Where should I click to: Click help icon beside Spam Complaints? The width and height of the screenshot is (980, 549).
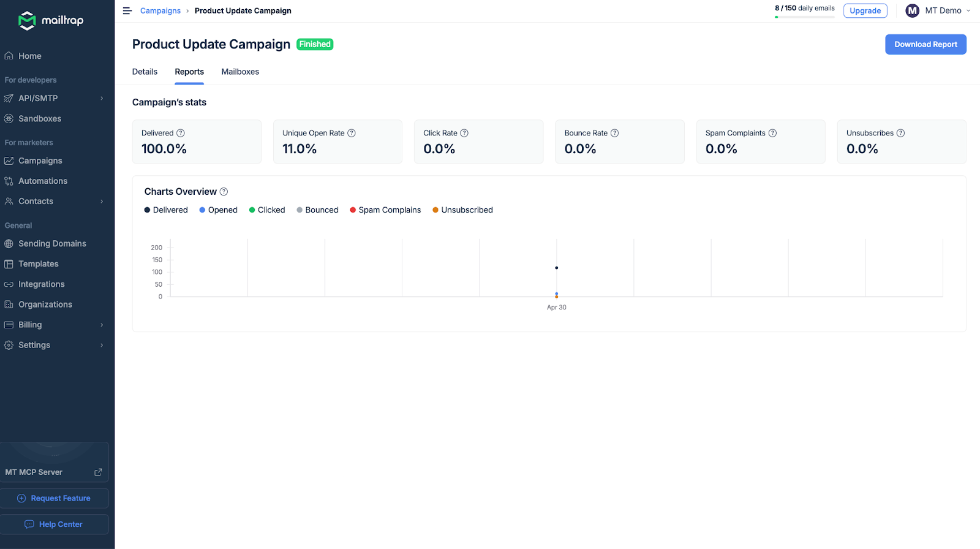[772, 133]
